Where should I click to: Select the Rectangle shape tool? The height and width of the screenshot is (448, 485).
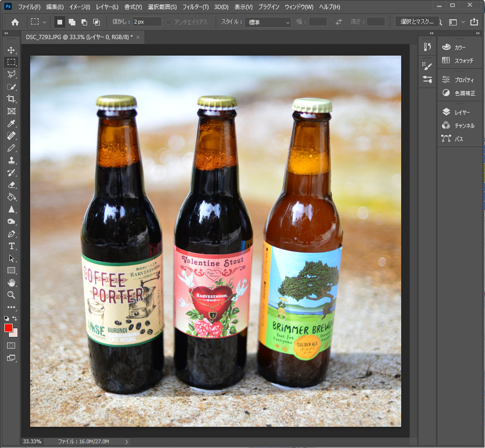coord(11,271)
